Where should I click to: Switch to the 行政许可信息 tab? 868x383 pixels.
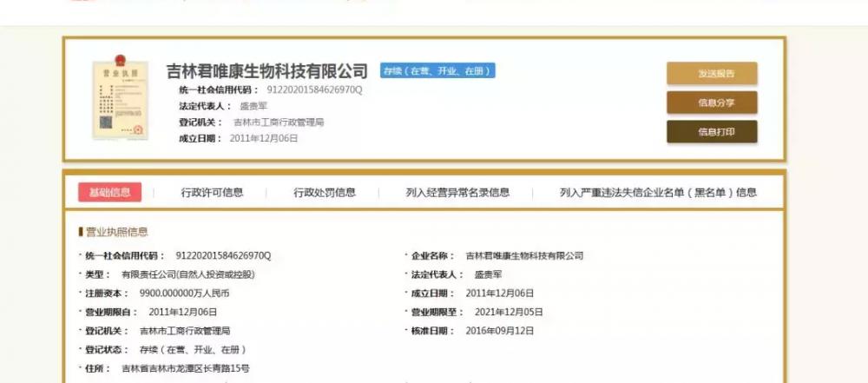coord(212,193)
